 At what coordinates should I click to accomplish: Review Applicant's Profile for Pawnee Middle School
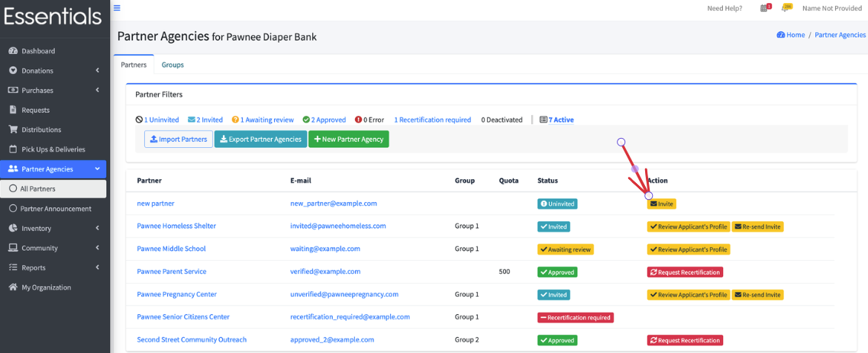[689, 249]
